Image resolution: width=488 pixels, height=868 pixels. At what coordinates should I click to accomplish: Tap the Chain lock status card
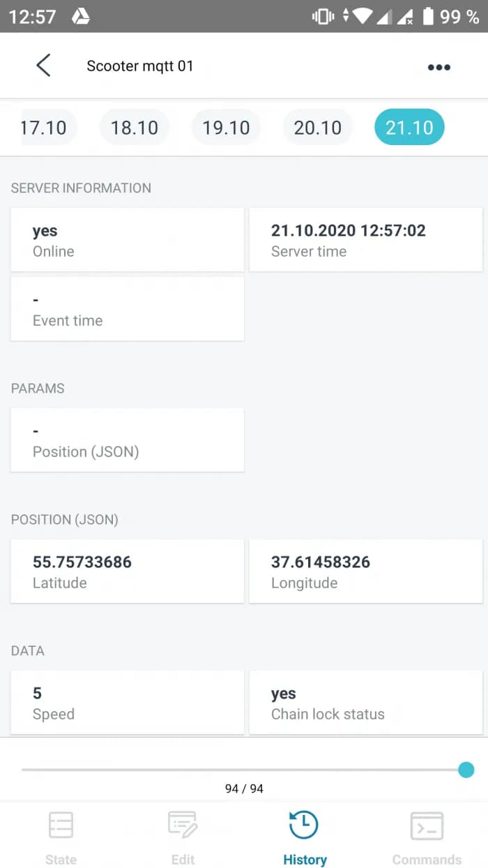point(365,703)
